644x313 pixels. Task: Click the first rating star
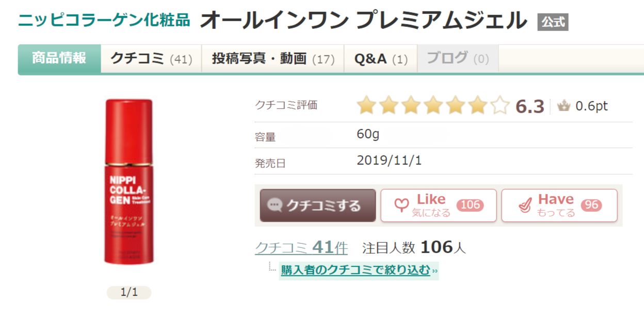pyautogui.click(x=366, y=105)
